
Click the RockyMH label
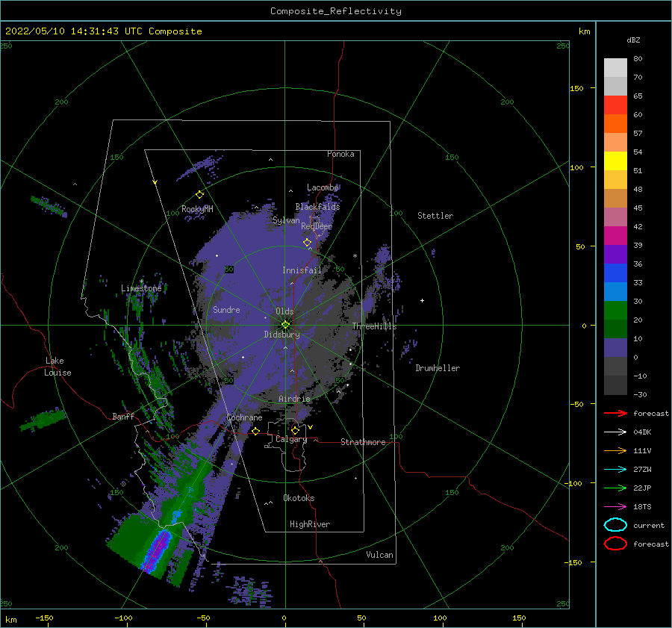pyautogui.click(x=197, y=209)
